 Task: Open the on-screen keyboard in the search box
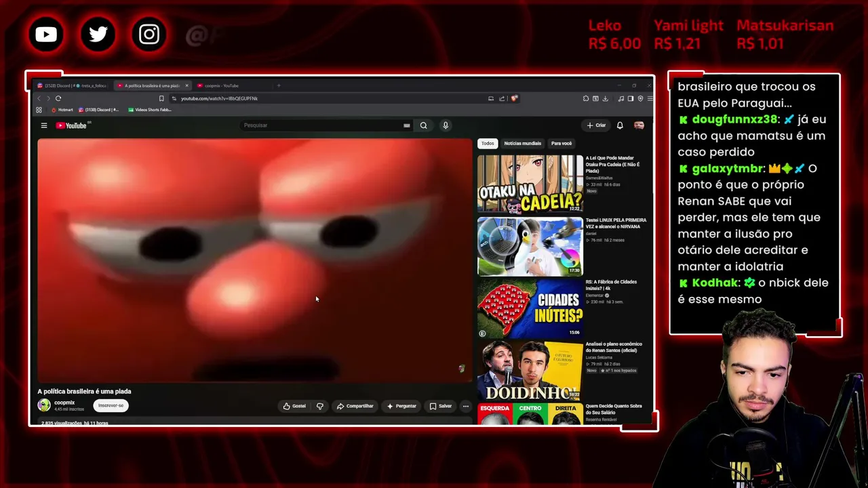[407, 125]
